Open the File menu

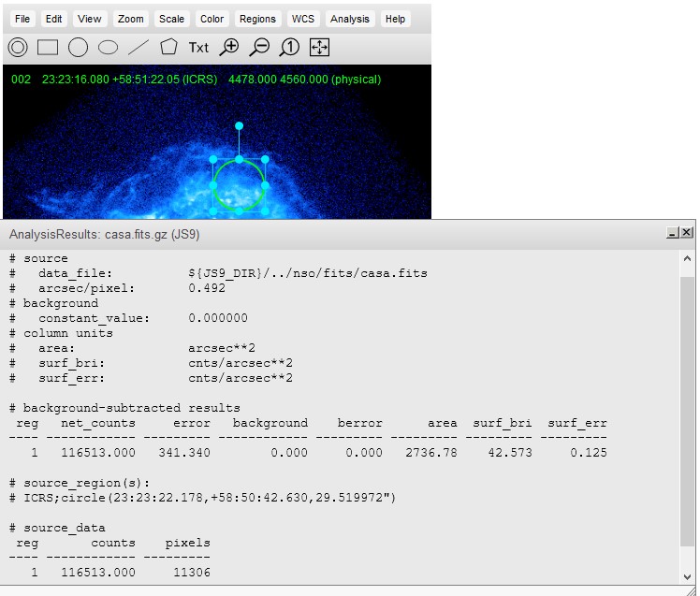pyautogui.click(x=22, y=19)
